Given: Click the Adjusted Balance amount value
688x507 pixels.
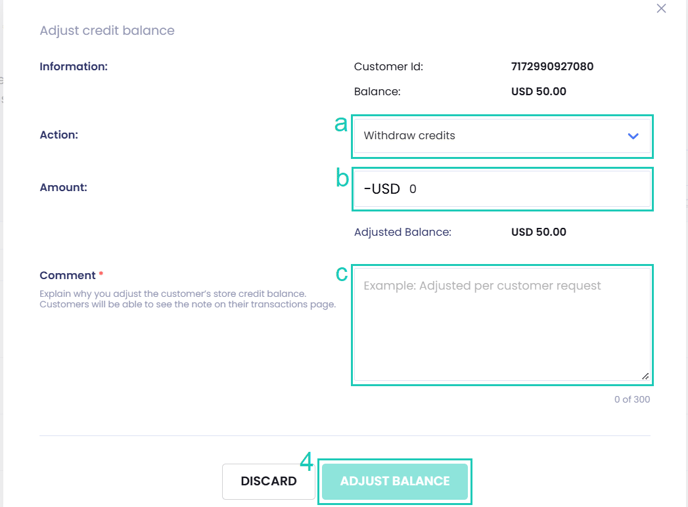Looking at the screenshot, I should 538,232.
